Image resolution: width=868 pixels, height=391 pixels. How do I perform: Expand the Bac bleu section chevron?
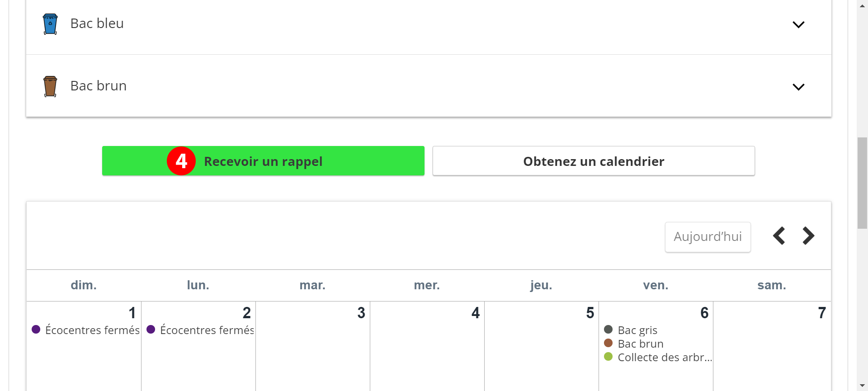(798, 24)
